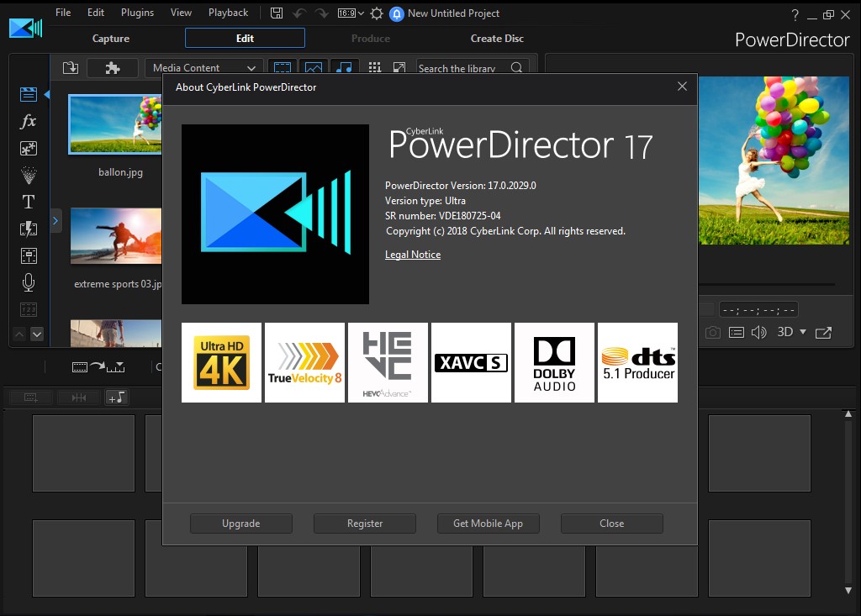Click the notification bell icon
The width and height of the screenshot is (861, 616).
[x=397, y=13]
